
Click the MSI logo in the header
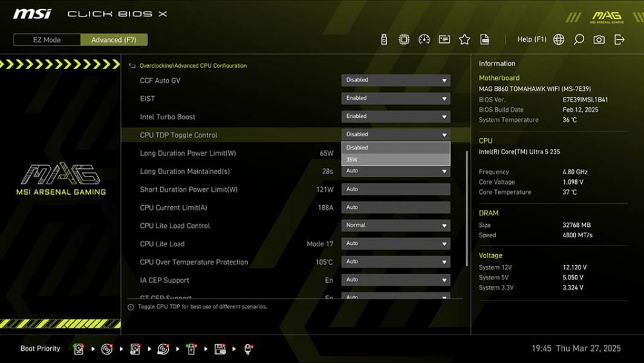[32, 14]
